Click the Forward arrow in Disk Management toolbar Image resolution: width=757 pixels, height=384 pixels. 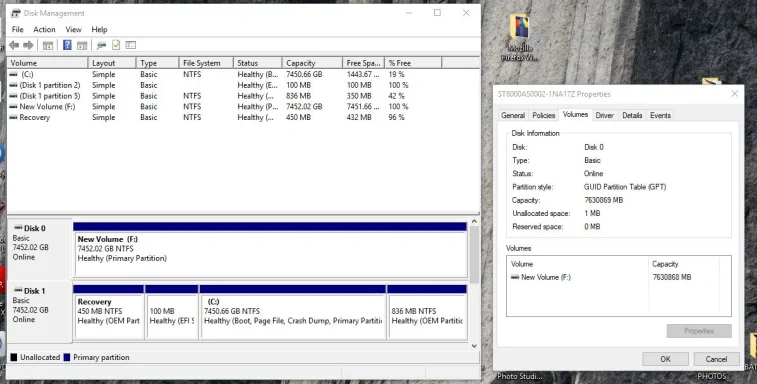pos(28,45)
